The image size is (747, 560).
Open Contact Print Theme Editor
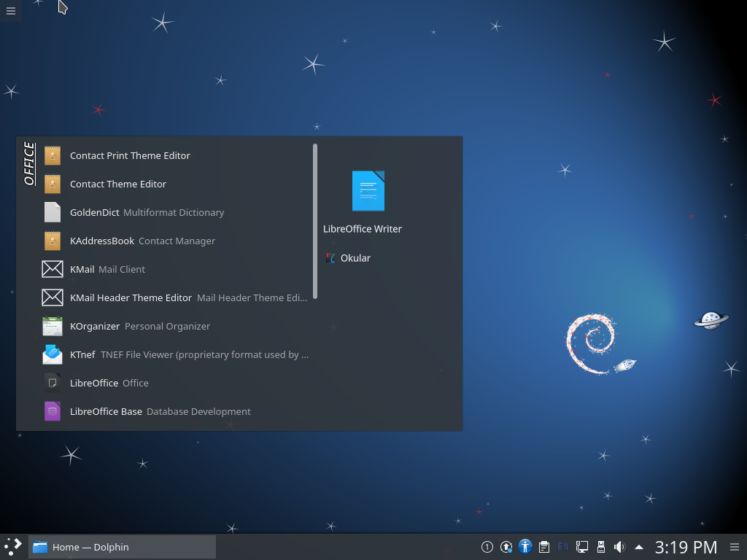(175, 156)
